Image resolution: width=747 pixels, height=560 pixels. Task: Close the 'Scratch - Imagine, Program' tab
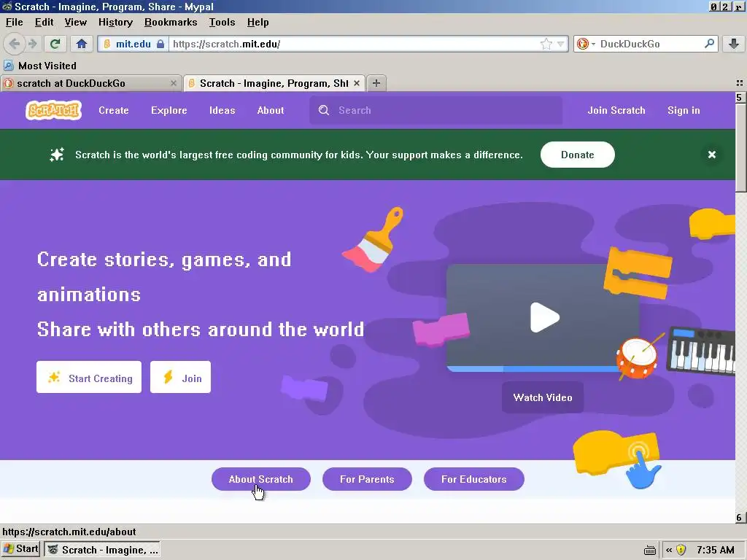click(356, 83)
